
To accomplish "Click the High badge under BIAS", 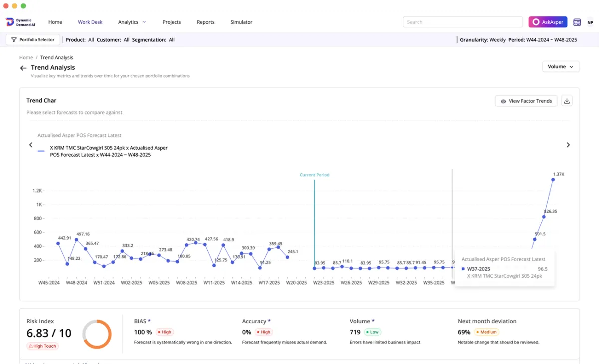I will click(x=164, y=332).
